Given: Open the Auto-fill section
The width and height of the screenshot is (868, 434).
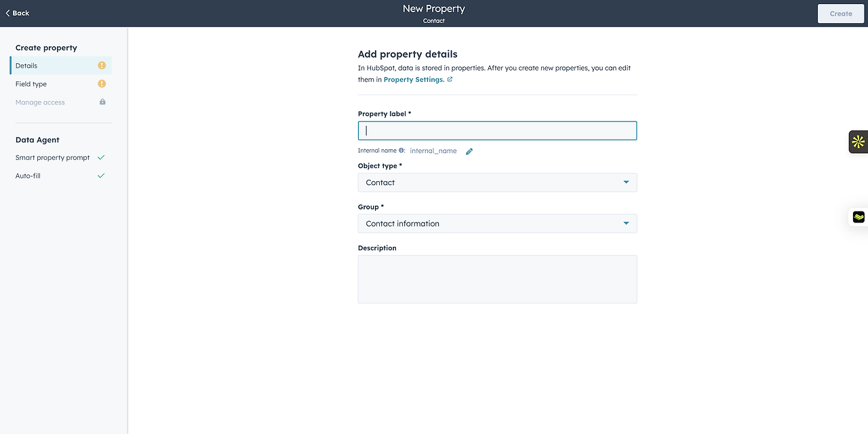Looking at the screenshot, I should coord(28,176).
